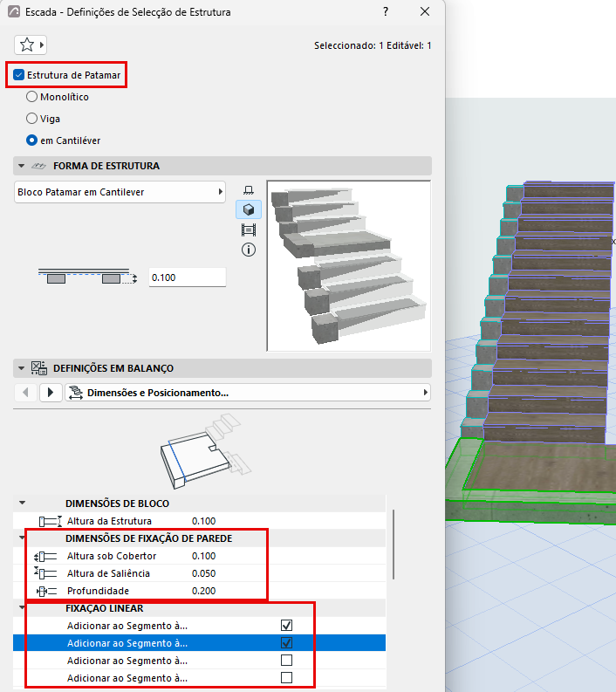Switch preview to floor plan symbol view

pos(249,190)
